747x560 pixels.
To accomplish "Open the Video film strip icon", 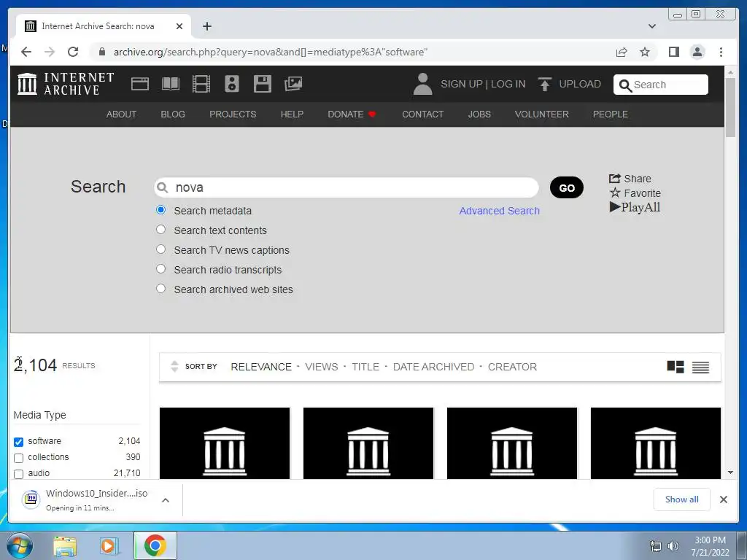I will click(201, 84).
